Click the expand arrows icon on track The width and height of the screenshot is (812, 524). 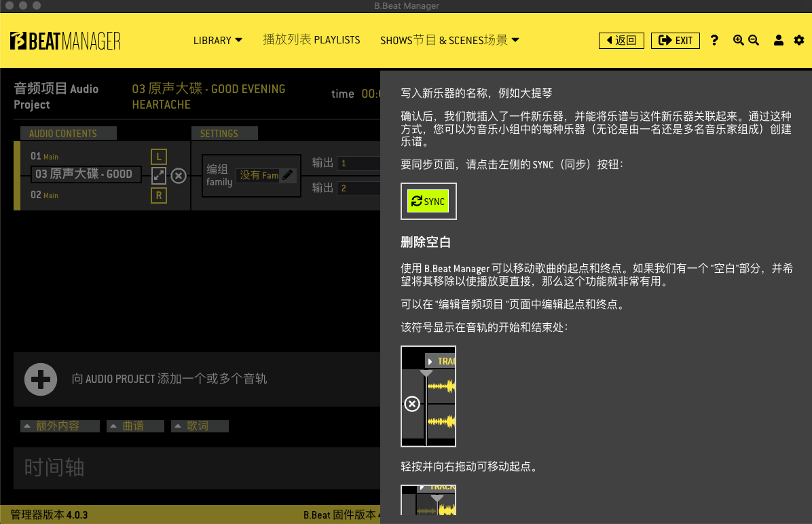click(x=158, y=176)
